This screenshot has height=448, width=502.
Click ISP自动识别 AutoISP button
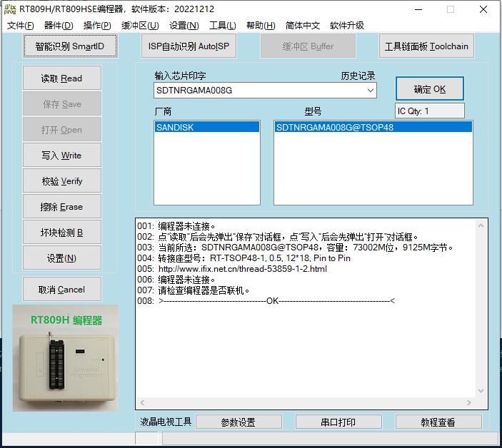[189, 46]
